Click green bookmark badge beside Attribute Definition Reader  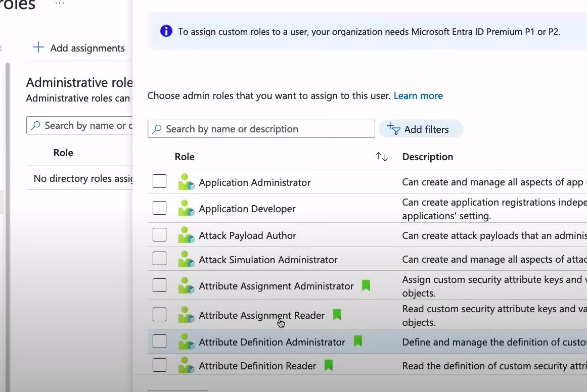click(329, 365)
